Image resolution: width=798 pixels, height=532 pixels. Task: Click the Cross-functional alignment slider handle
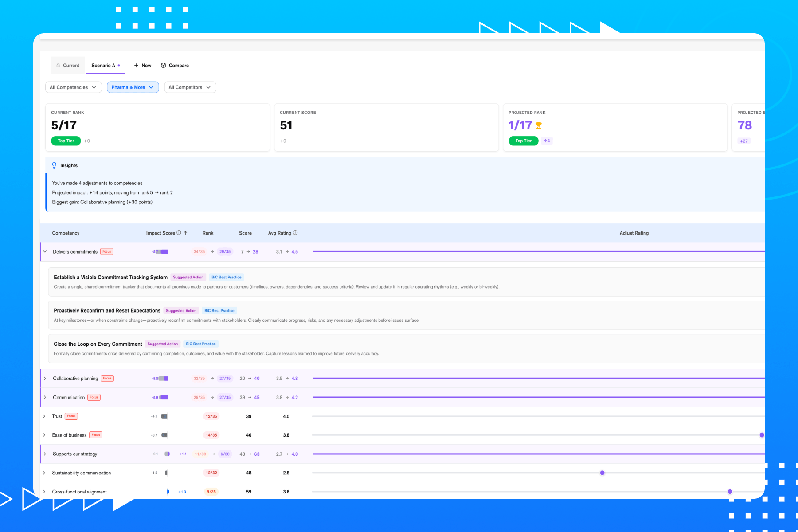(730, 492)
